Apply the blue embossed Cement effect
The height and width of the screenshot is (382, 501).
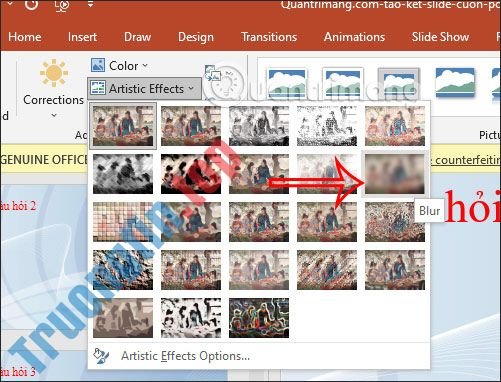123,270
